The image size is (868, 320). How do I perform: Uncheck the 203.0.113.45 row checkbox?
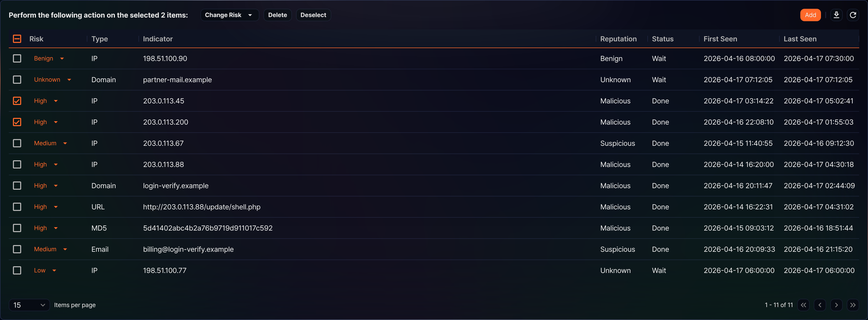17,101
